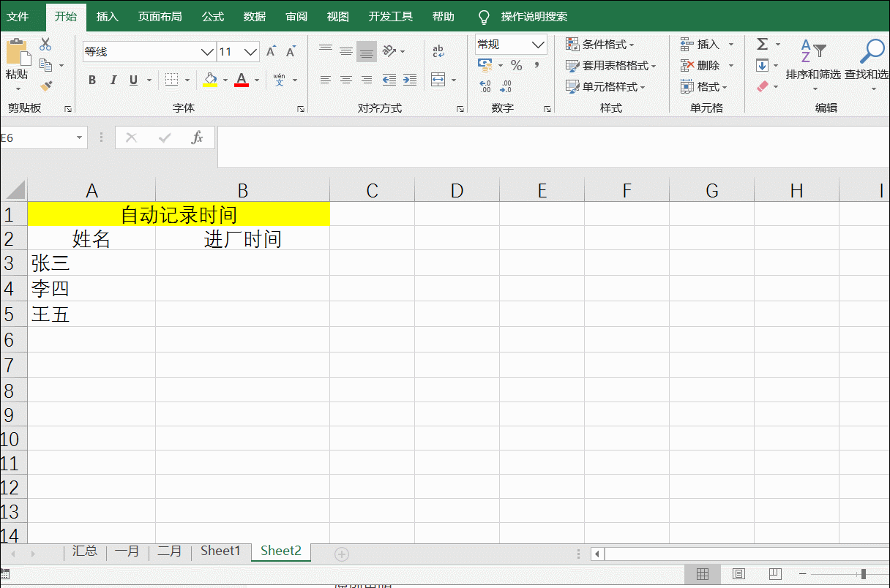Switch to Page Layout view in status bar
This screenshot has height=588, width=890.
[x=739, y=574]
